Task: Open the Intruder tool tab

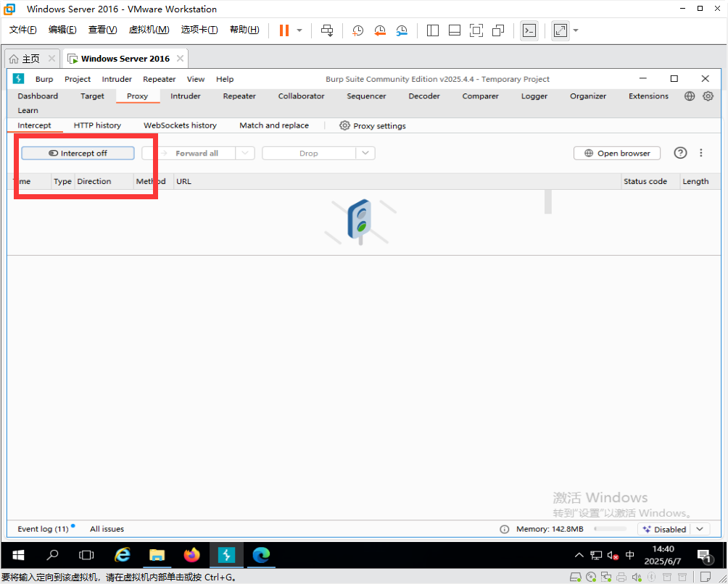Action: pos(185,96)
